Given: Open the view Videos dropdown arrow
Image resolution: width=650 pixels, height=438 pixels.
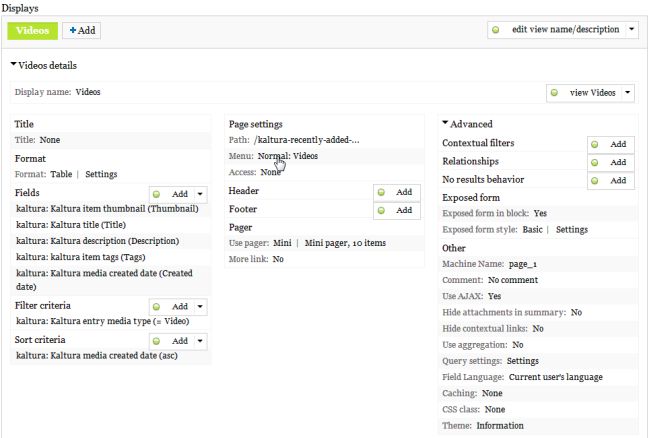Looking at the screenshot, I should point(627,92).
